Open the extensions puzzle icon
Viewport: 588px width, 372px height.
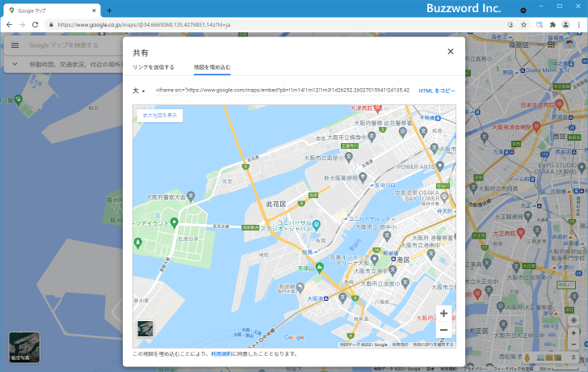click(x=552, y=25)
